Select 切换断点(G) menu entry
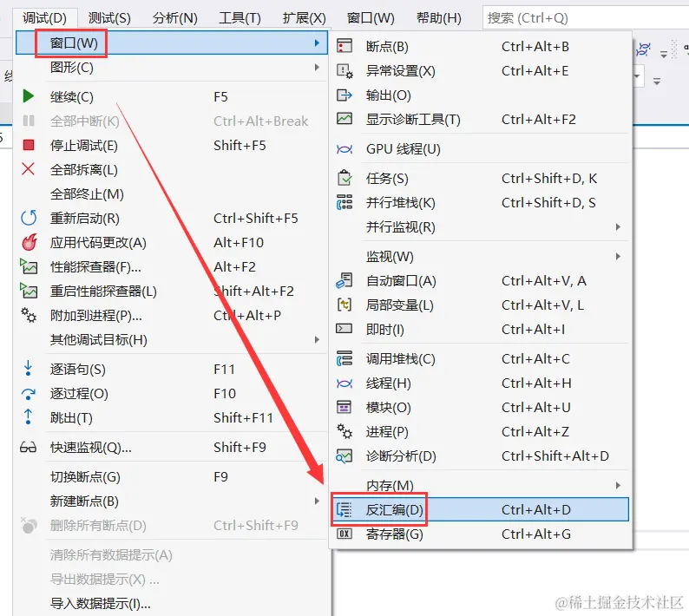The width and height of the screenshot is (689, 616). point(85,476)
